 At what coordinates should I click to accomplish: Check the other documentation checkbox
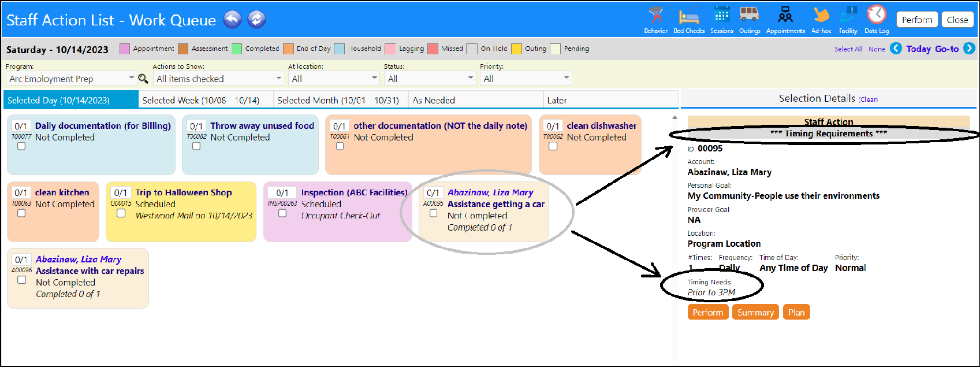pos(340,146)
